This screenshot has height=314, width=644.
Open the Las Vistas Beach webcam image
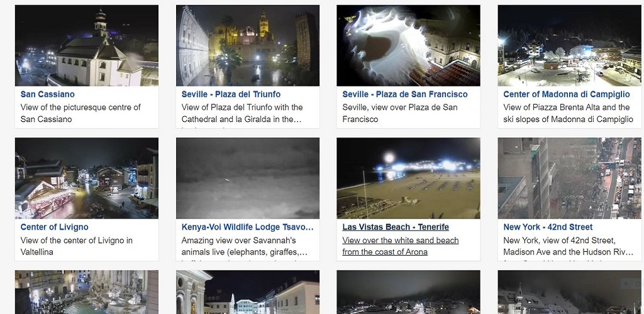coord(408,178)
